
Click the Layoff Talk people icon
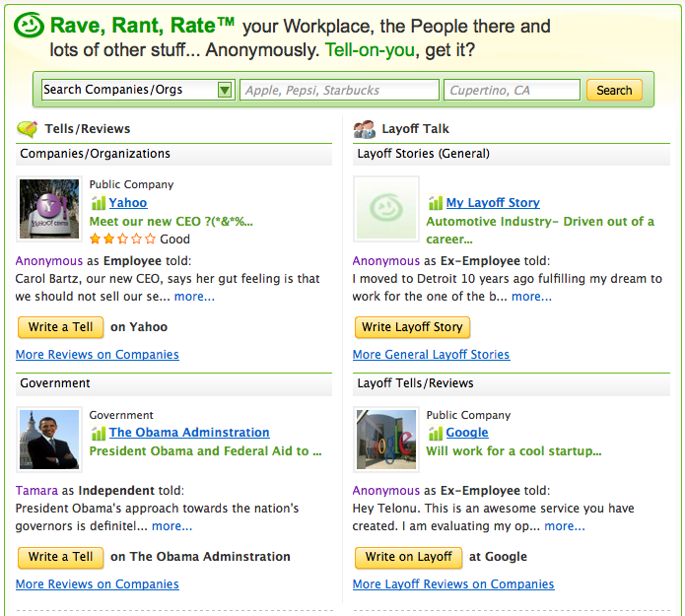(x=364, y=129)
